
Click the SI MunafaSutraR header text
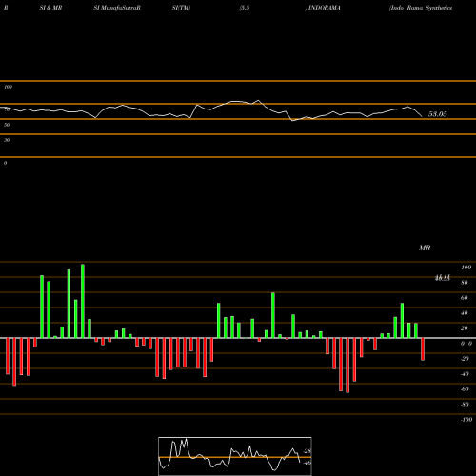(x=117, y=8)
